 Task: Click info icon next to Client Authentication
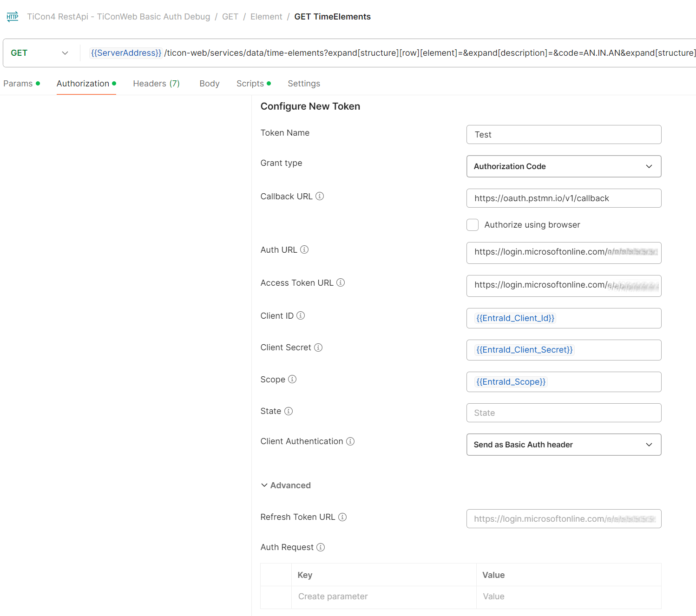pos(350,441)
